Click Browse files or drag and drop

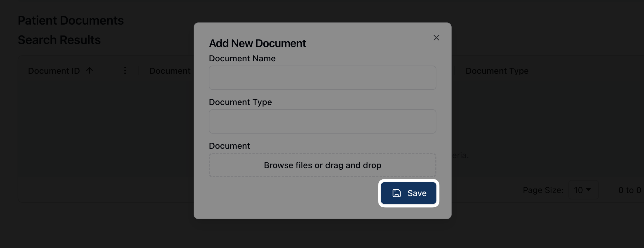(x=322, y=165)
